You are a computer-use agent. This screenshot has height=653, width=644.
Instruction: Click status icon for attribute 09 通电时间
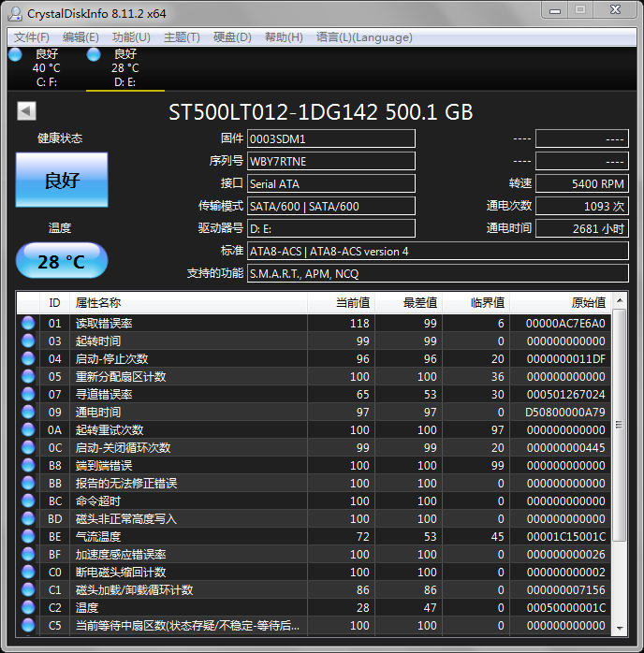pos(28,412)
